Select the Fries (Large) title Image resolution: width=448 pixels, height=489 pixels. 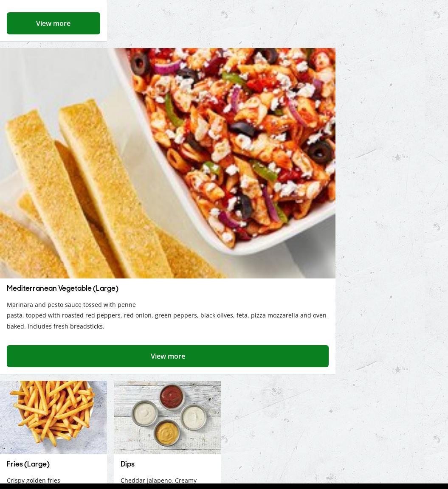28,464
